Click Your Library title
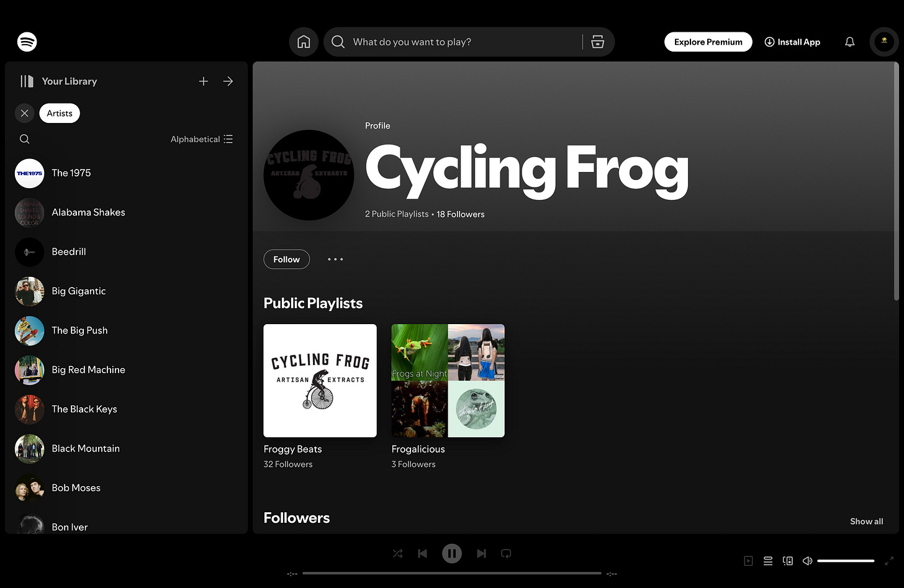 (70, 81)
